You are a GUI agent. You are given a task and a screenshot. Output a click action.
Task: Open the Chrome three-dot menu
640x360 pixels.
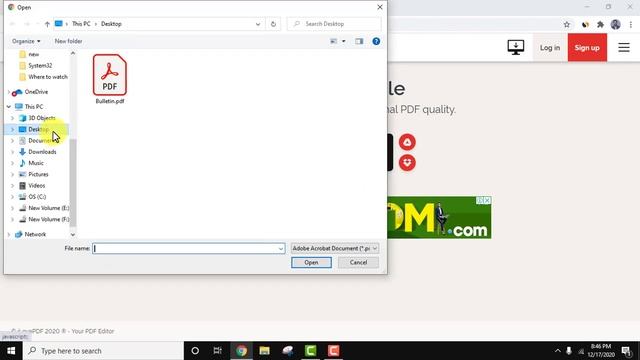(x=631, y=24)
